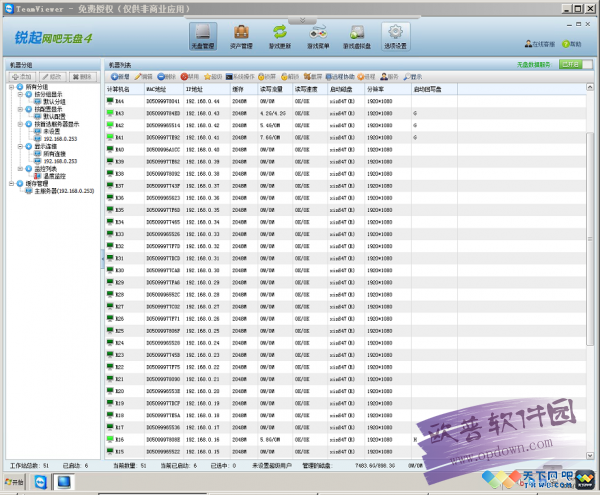This screenshot has width=600, height=495.
Task: Sort by the 读写流量 column header
Action: pyautogui.click(x=275, y=89)
